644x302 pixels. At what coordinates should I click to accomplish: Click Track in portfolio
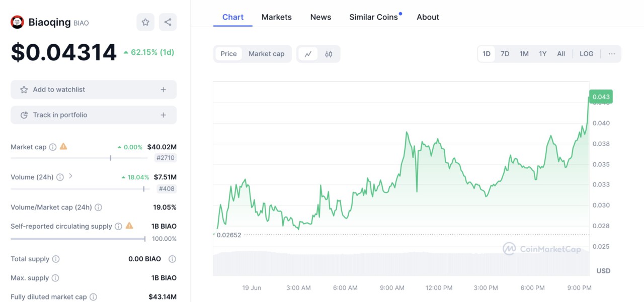(94, 115)
